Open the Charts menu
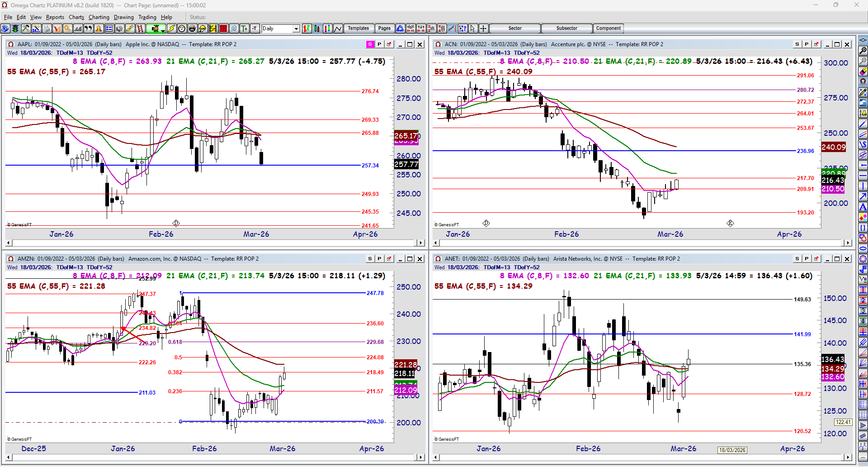Screen dimensions: 868x467 coord(76,17)
